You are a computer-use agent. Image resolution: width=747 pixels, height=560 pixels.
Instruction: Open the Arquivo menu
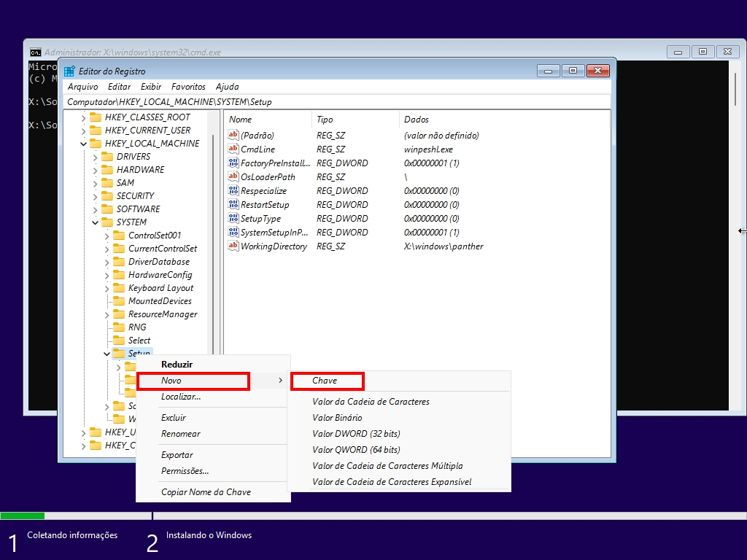coord(83,87)
